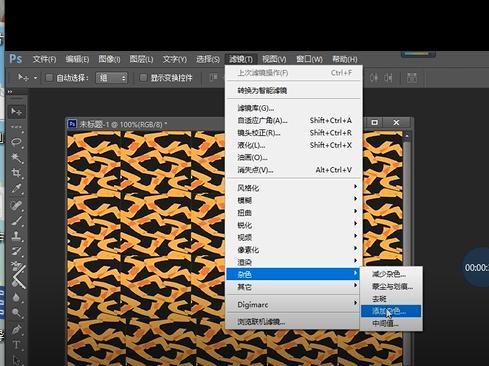Select the Horizontal Type tool

click(16, 345)
